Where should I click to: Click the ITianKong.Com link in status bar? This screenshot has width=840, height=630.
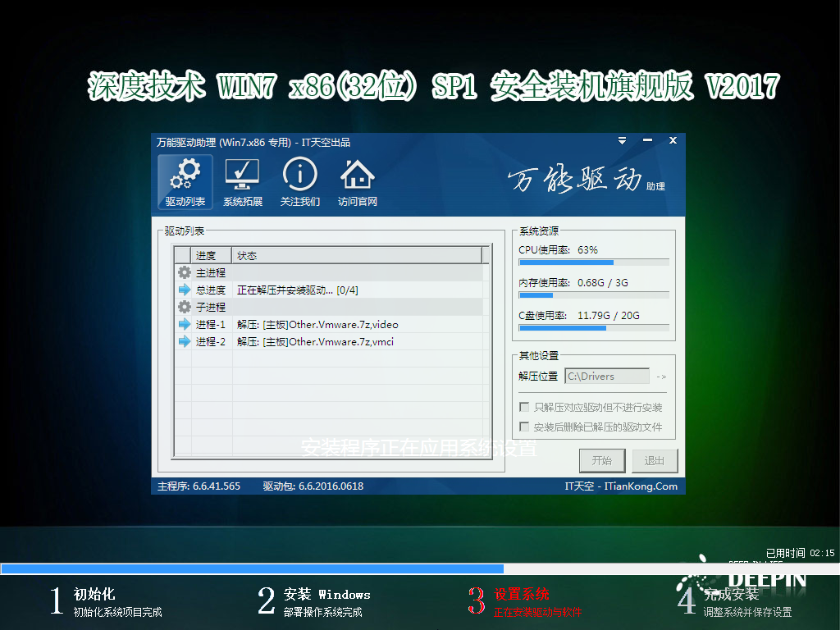click(641, 486)
